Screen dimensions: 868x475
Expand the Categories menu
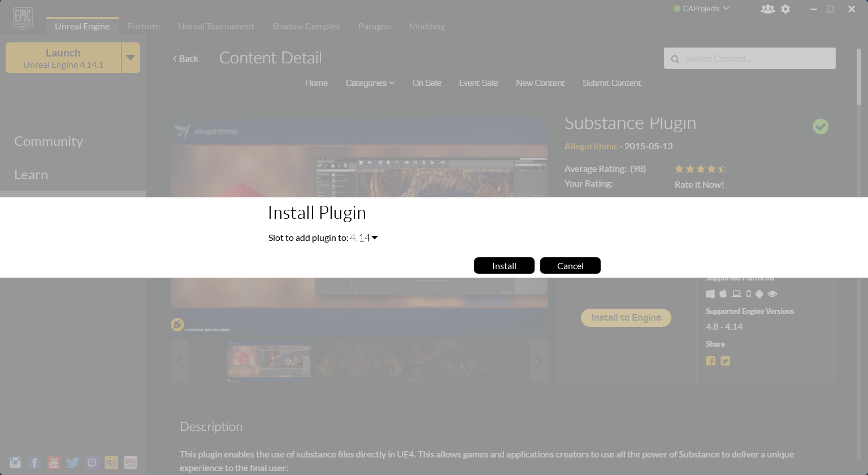coord(370,83)
